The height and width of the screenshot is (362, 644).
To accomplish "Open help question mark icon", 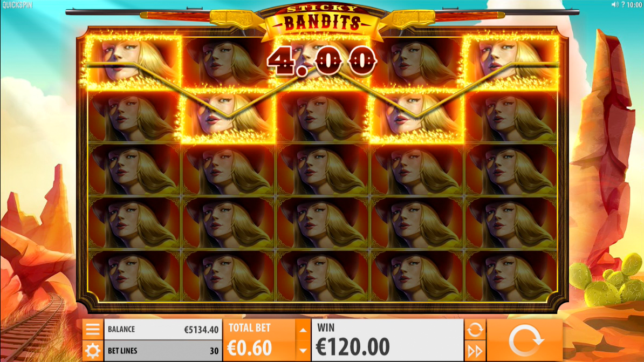I will 623,4.
